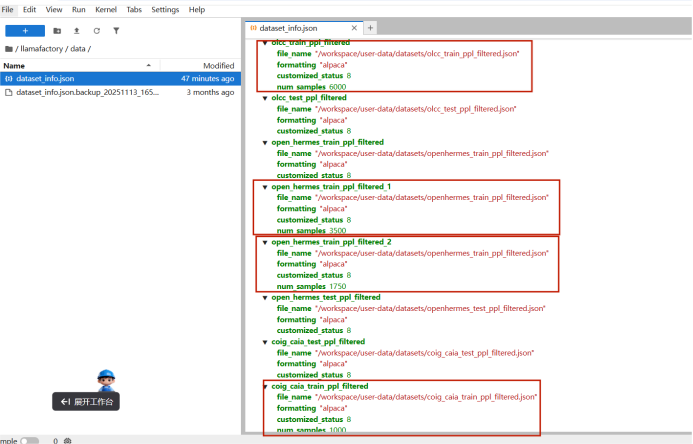
Task: Open the Kernel menu
Action: (x=104, y=9)
